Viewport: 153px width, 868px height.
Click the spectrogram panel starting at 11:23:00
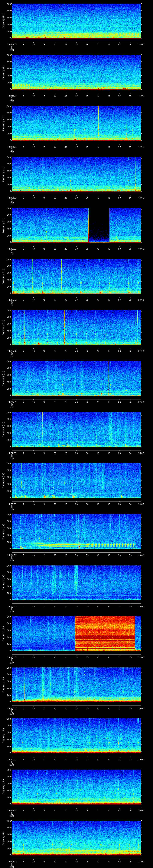[x=77, y=481]
